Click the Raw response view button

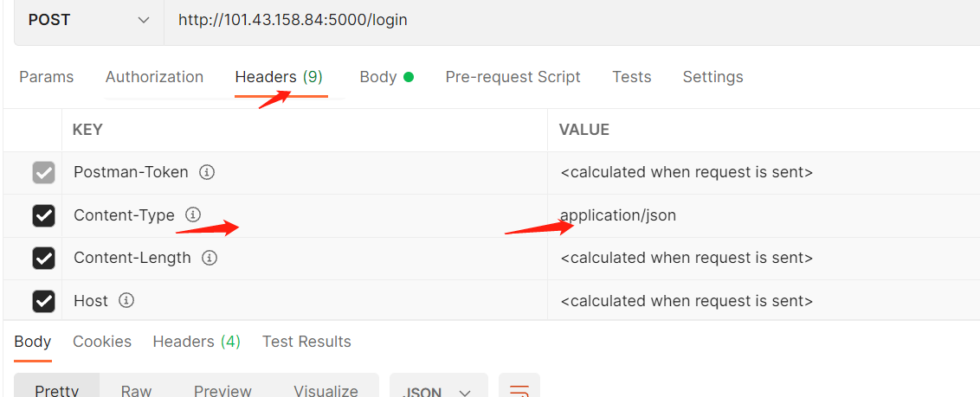click(136, 390)
